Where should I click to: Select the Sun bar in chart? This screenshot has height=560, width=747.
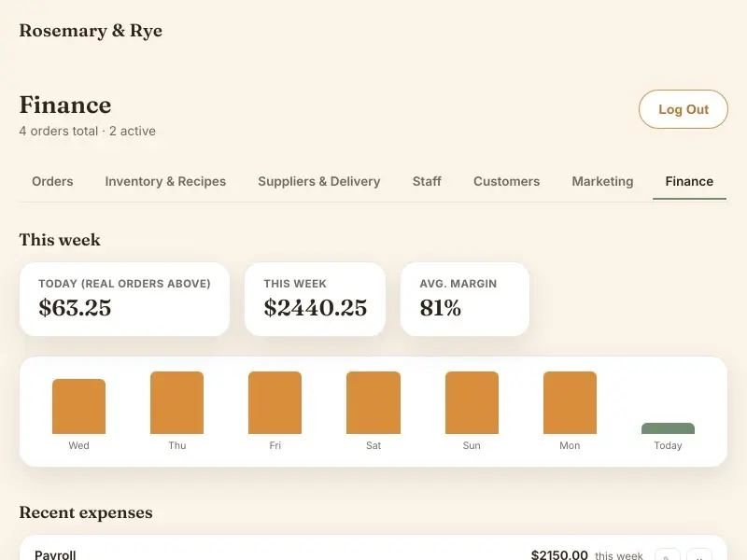click(472, 403)
